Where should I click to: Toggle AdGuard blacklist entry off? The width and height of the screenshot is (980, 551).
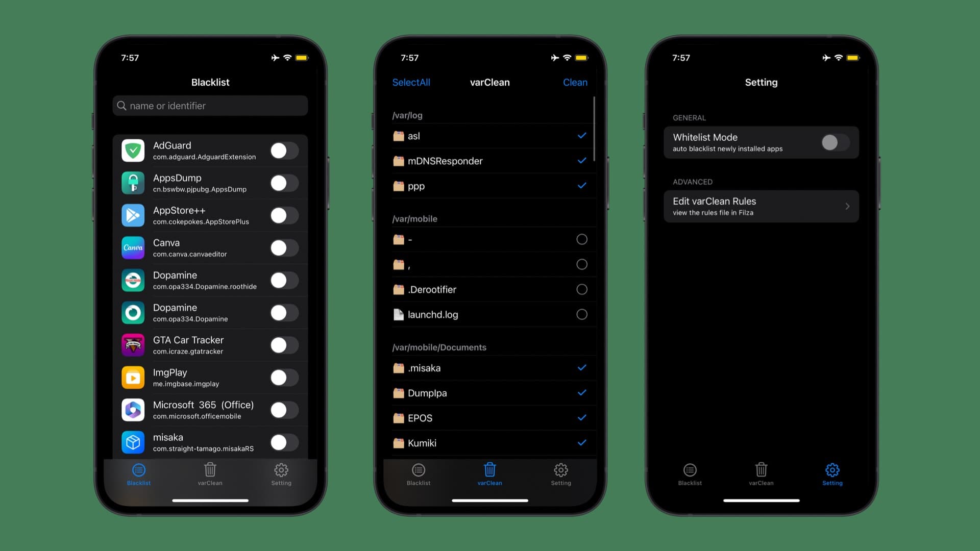(283, 150)
